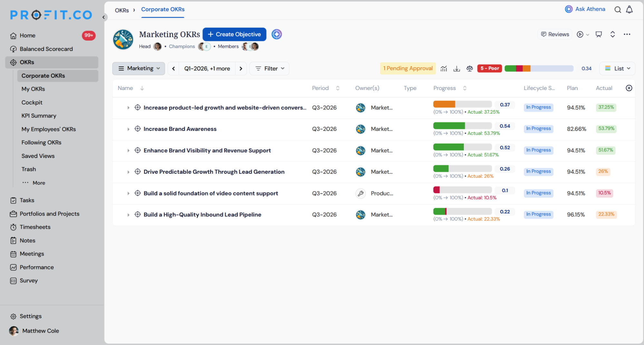Click the notifications bell icon
The image size is (644, 345).
(629, 10)
